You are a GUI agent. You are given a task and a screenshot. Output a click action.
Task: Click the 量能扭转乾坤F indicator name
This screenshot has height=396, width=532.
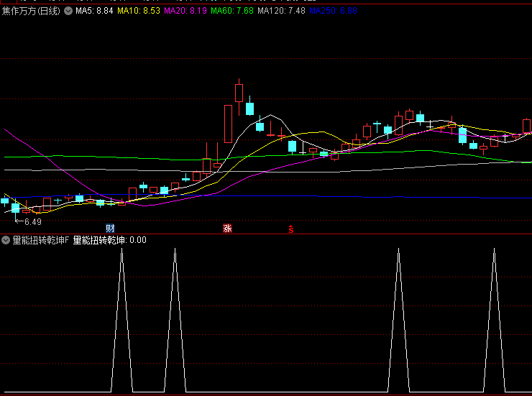click(40, 240)
